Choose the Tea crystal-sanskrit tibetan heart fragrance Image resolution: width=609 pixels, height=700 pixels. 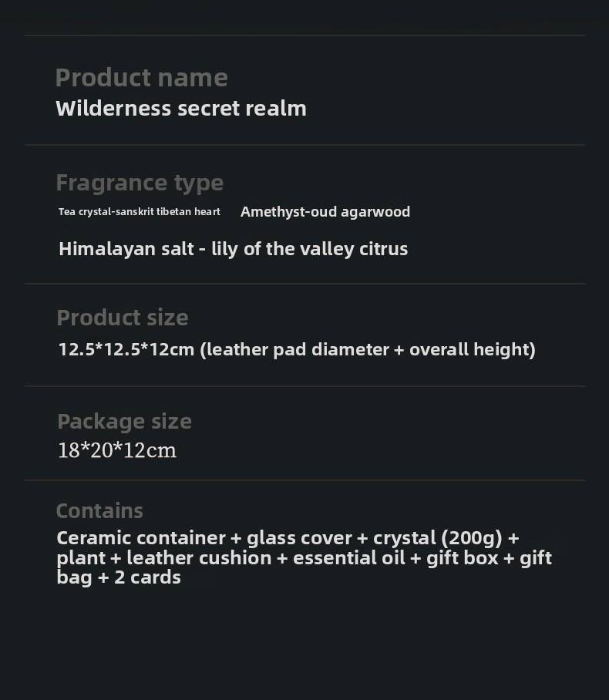click(140, 211)
